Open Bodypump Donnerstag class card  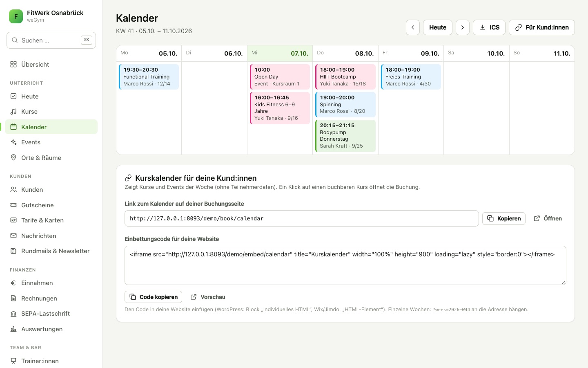[x=345, y=136]
